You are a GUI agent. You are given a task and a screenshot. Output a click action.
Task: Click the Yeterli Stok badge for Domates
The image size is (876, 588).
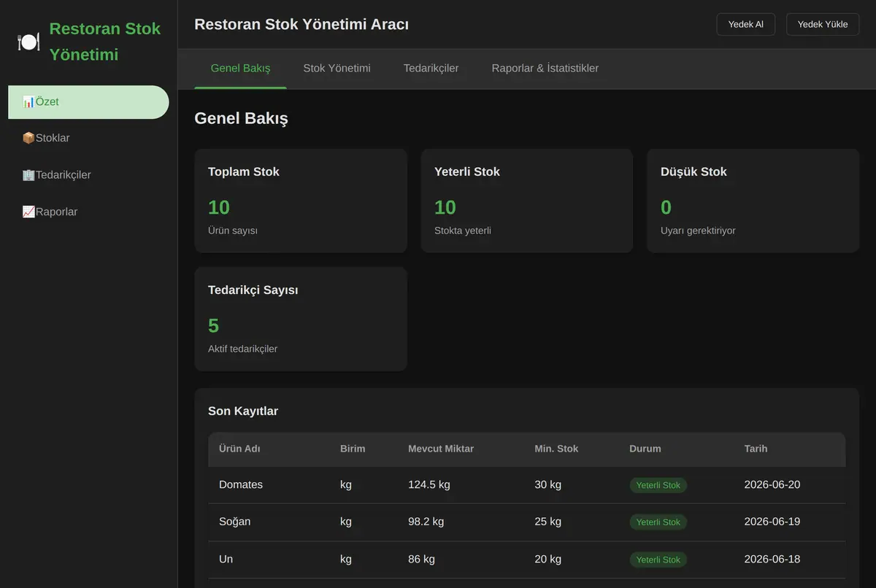pos(658,485)
